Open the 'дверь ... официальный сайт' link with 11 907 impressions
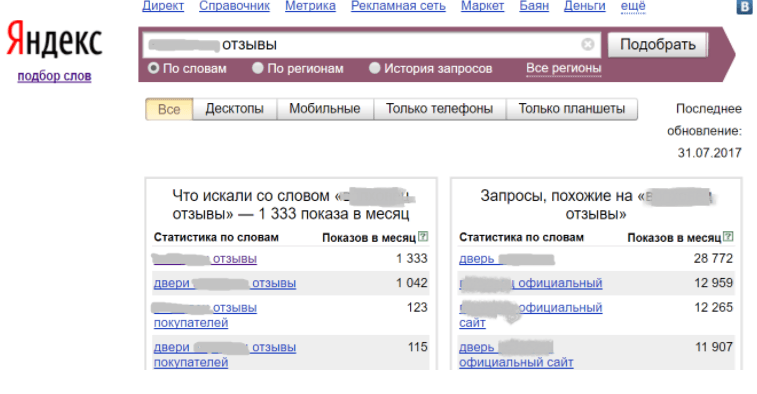 516,355
